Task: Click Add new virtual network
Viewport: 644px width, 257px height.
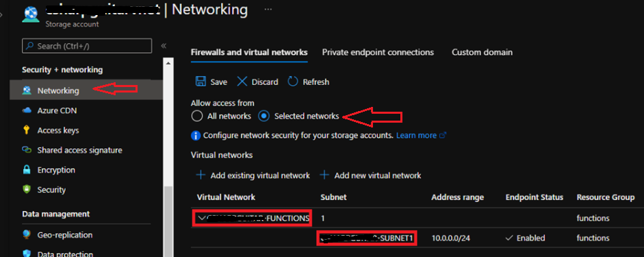Action: [378, 175]
